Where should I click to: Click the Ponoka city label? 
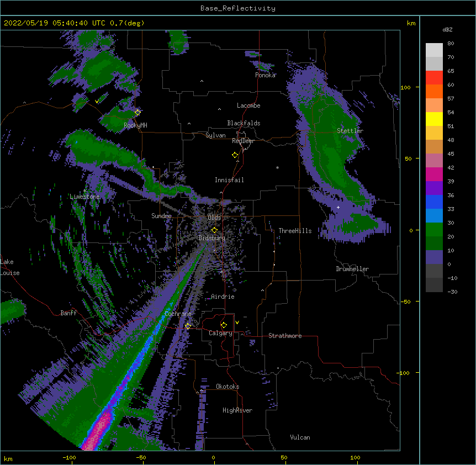tap(265, 75)
